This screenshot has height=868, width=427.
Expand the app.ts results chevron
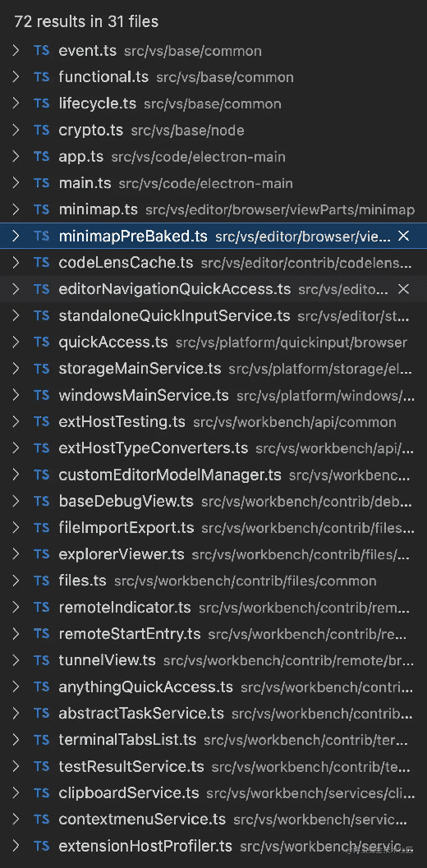coord(16,157)
